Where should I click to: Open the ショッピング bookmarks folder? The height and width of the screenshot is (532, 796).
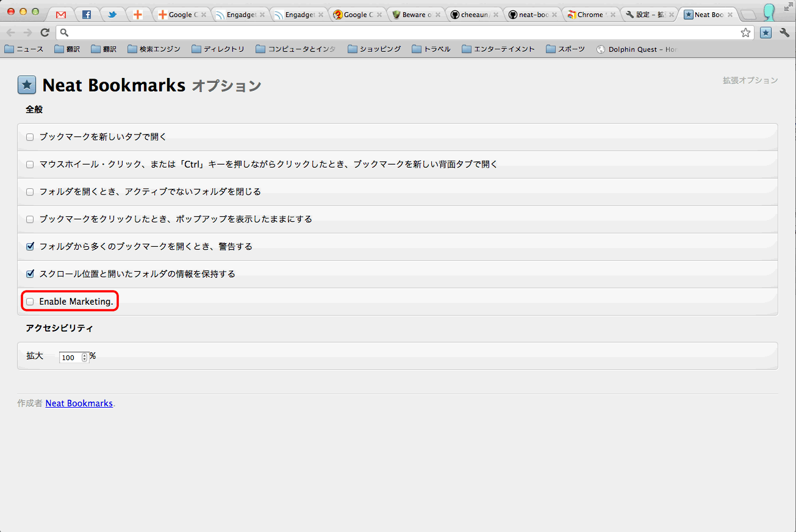[x=374, y=49]
